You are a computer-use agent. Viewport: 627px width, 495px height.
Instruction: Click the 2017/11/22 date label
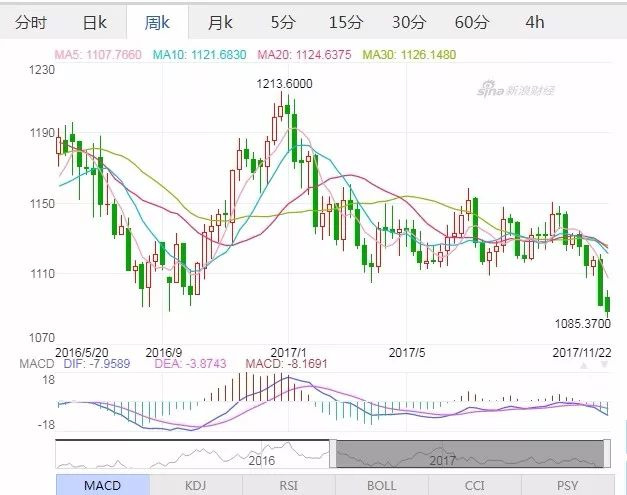(x=582, y=352)
